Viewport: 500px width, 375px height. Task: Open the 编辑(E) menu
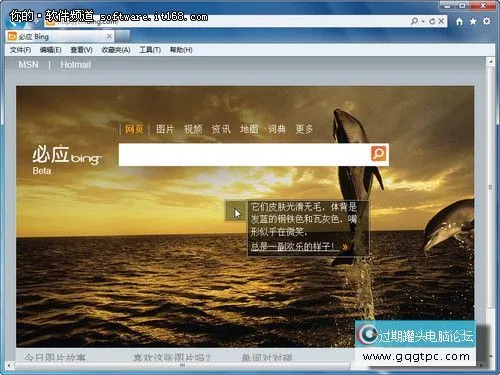click(x=50, y=50)
